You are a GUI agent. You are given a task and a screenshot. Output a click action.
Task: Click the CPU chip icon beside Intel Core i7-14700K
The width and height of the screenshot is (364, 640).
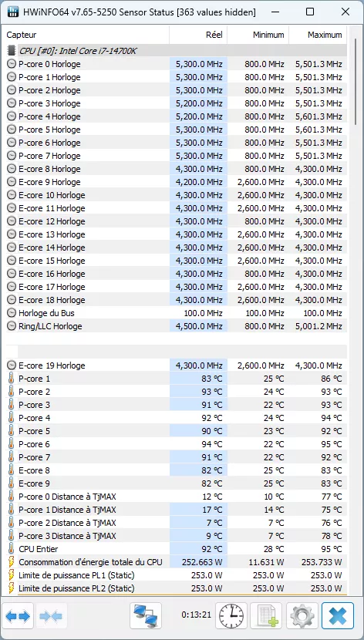click(12, 51)
